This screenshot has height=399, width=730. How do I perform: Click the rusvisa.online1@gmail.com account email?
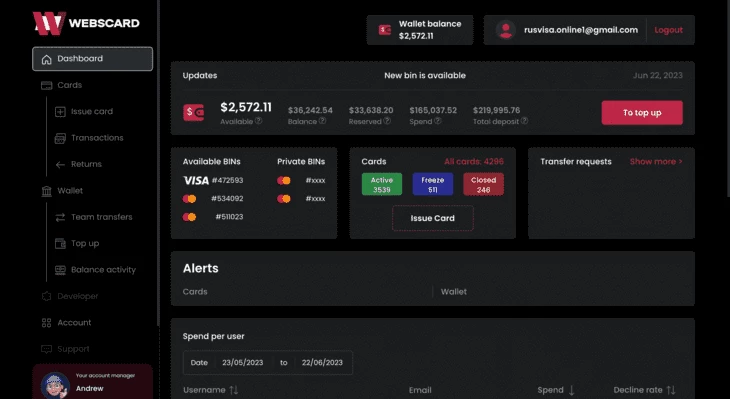pos(581,30)
